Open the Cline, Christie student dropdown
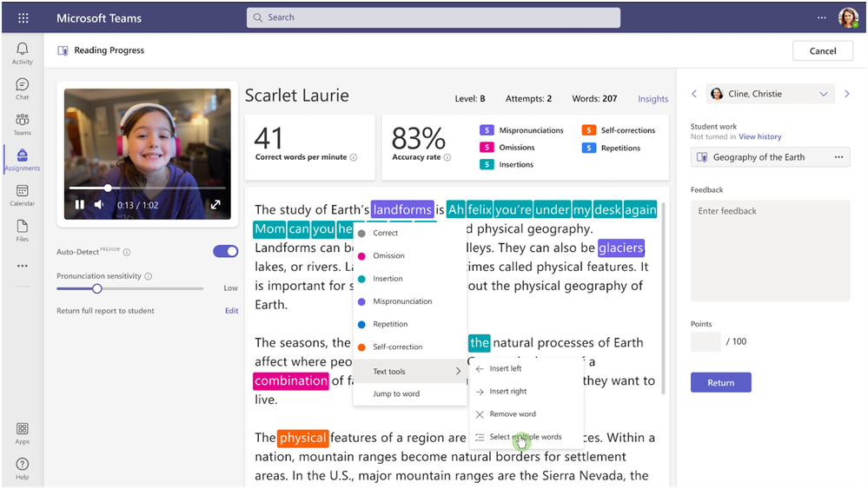The height and width of the screenshot is (489, 868). (x=770, y=94)
